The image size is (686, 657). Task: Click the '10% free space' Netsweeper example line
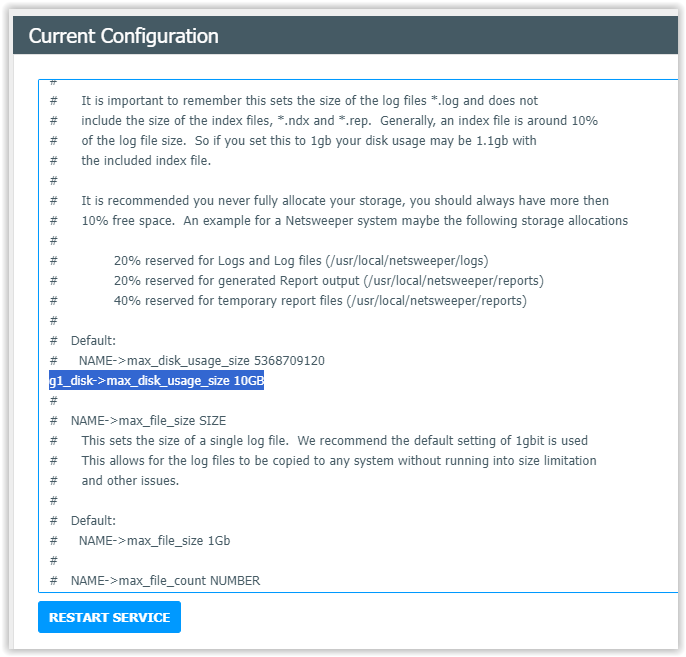(x=339, y=220)
